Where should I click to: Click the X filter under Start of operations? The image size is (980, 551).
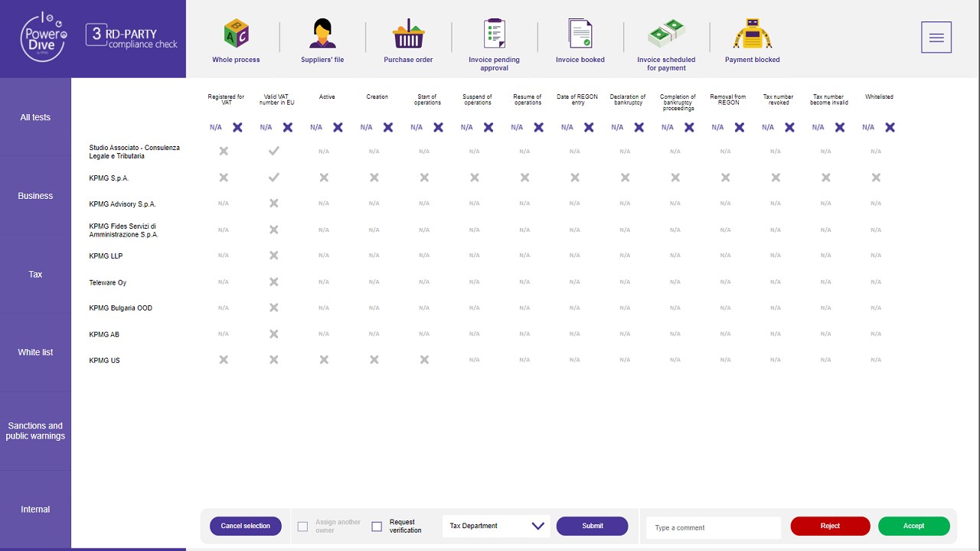coord(438,127)
